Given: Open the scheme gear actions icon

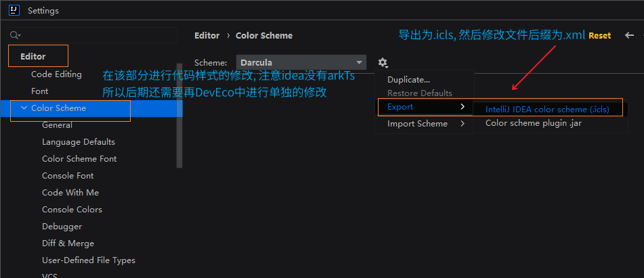Looking at the screenshot, I should pos(383,63).
